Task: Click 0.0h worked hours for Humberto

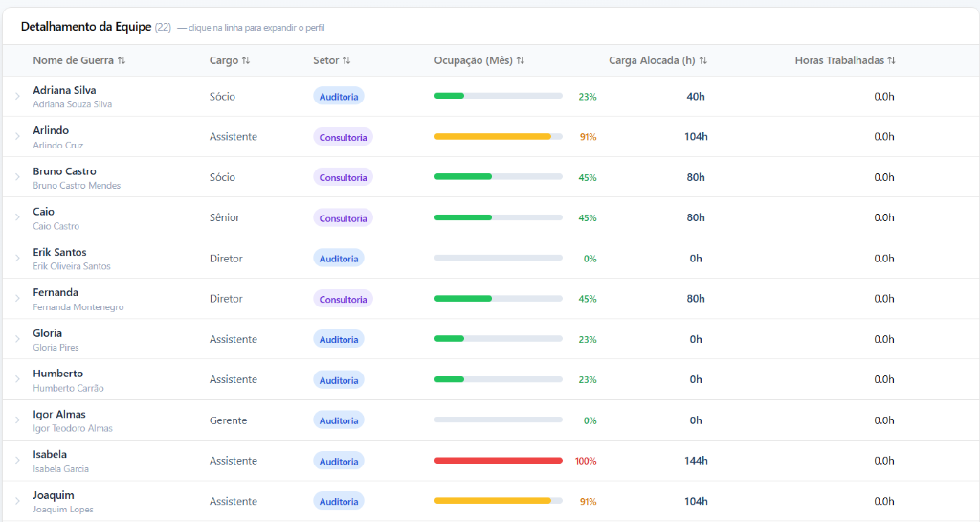Action: 883,379
